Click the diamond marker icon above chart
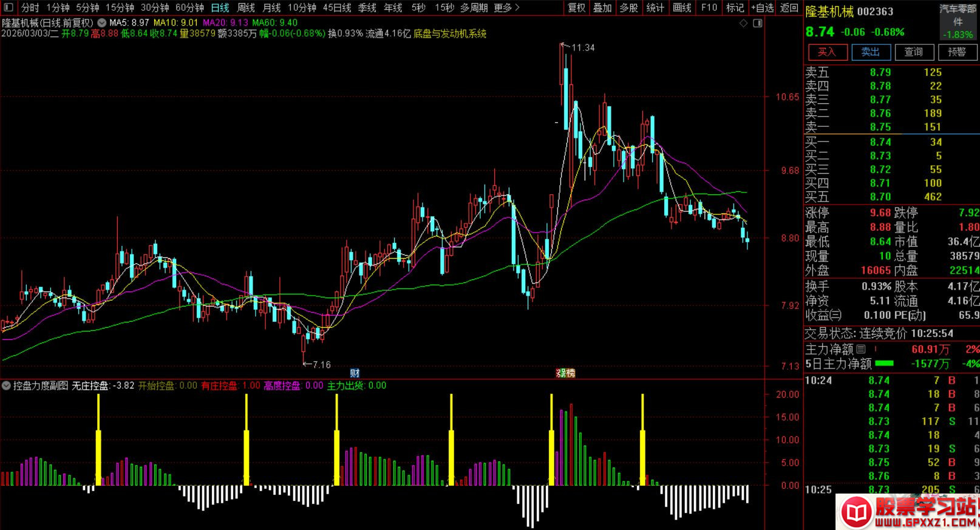980x530 pixels. [x=744, y=23]
